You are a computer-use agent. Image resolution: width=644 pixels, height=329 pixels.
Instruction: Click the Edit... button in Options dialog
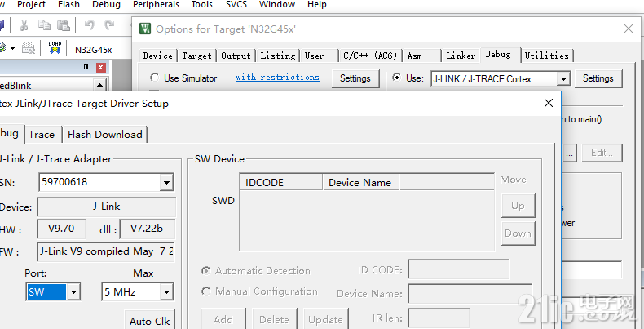tap(602, 153)
